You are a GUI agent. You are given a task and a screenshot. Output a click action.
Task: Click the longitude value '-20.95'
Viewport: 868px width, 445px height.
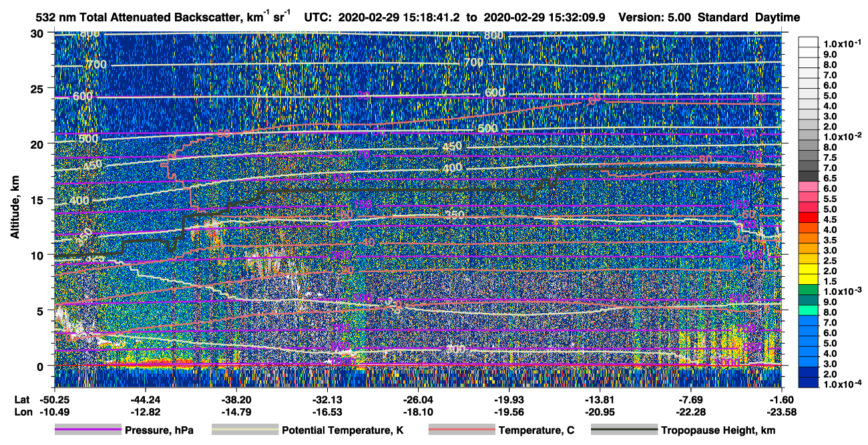600,412
